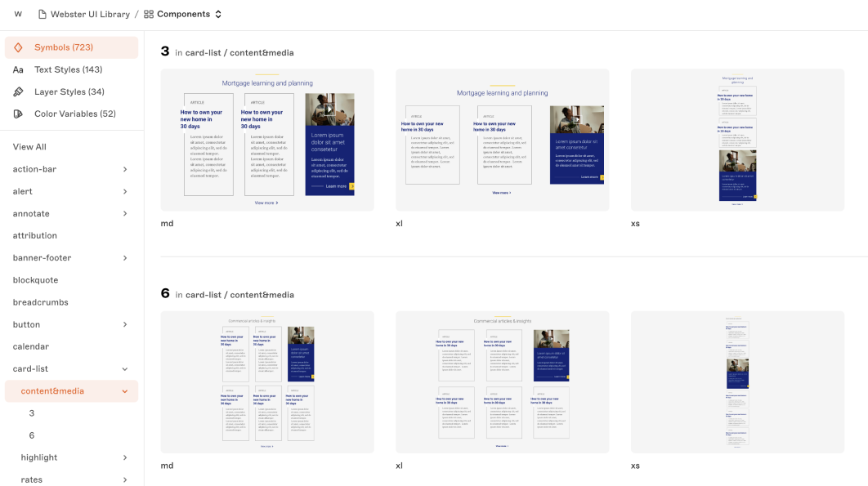Select the action-bar label in sidebar

coord(34,169)
